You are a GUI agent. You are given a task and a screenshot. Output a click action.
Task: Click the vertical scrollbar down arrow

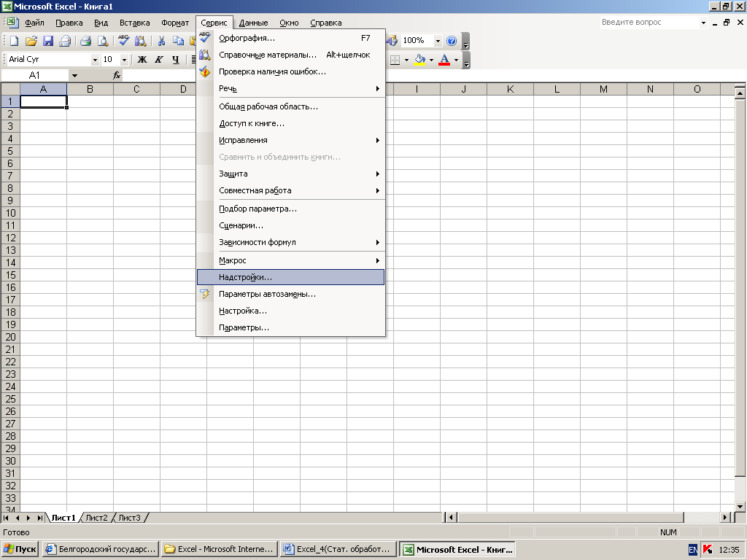click(740, 506)
